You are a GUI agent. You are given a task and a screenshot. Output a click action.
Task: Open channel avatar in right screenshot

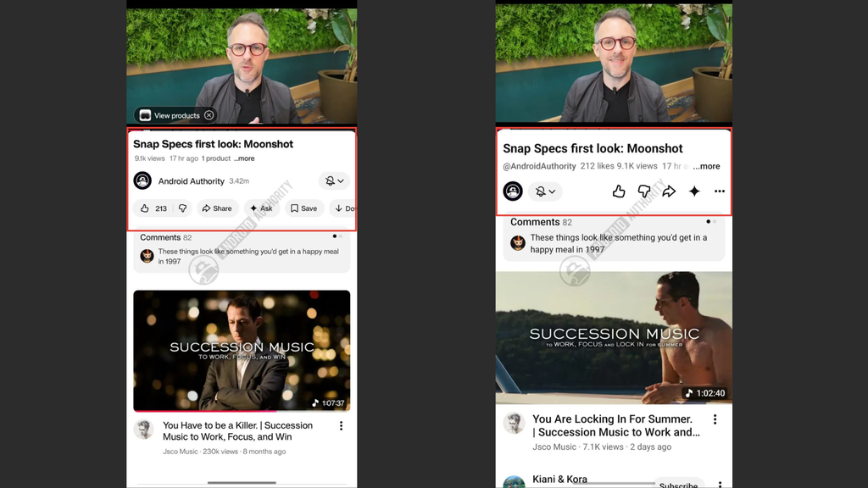pyautogui.click(x=513, y=191)
